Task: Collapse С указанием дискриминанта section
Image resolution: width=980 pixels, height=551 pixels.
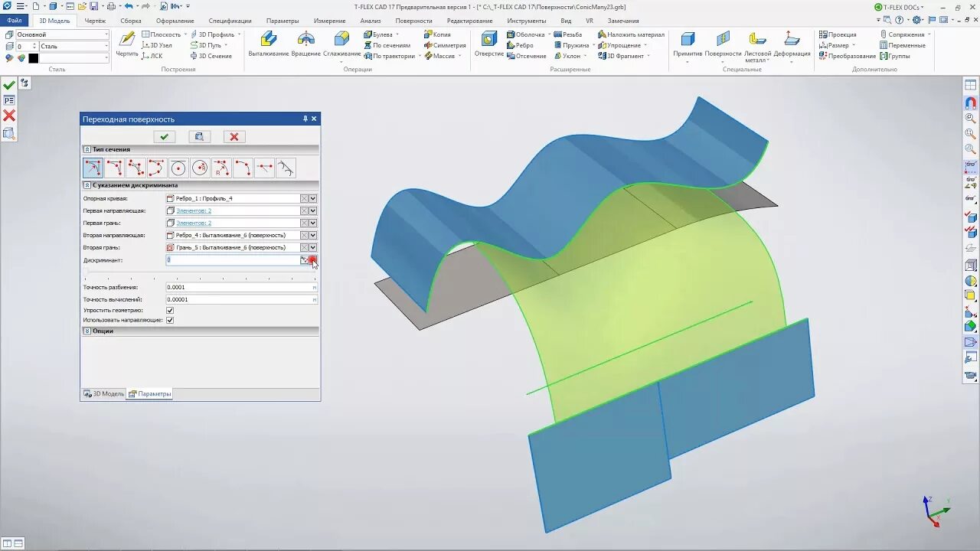Action: (87, 185)
